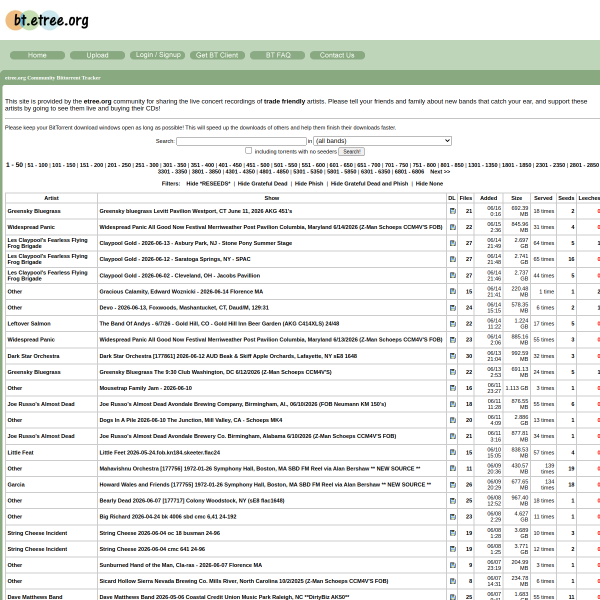Click the Hide None filter
600x600 pixels.
429,184
